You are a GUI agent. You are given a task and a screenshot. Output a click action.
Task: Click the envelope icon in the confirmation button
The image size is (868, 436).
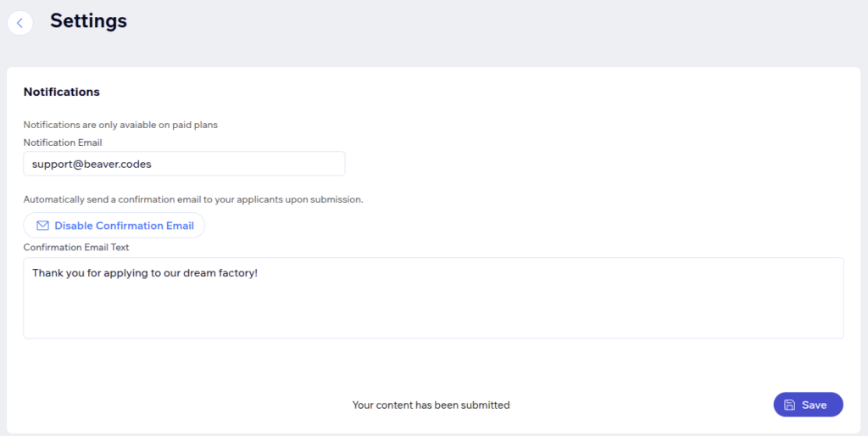42,226
